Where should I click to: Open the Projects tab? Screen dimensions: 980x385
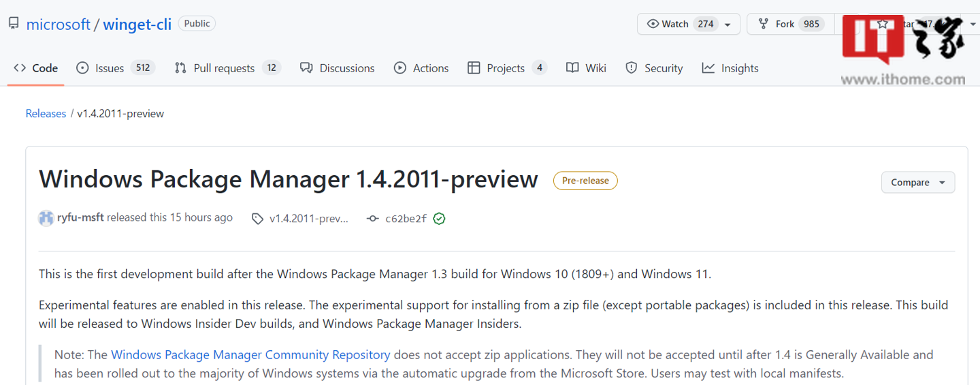pos(507,68)
